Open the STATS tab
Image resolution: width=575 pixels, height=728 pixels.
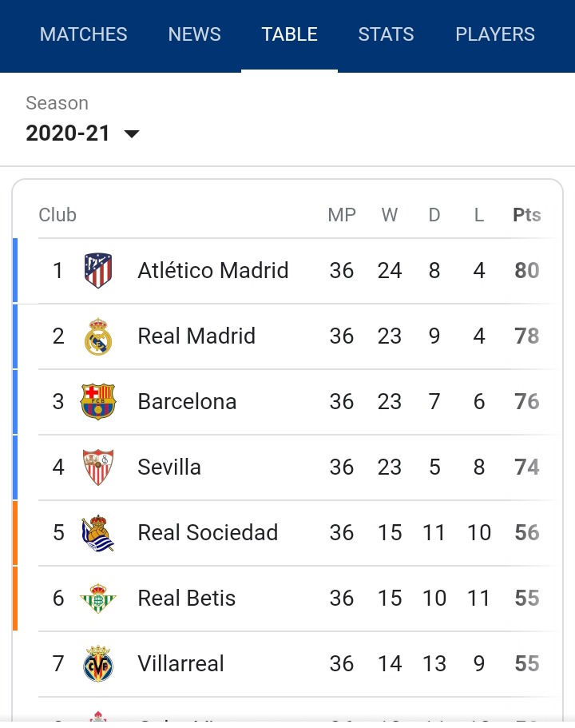(386, 34)
